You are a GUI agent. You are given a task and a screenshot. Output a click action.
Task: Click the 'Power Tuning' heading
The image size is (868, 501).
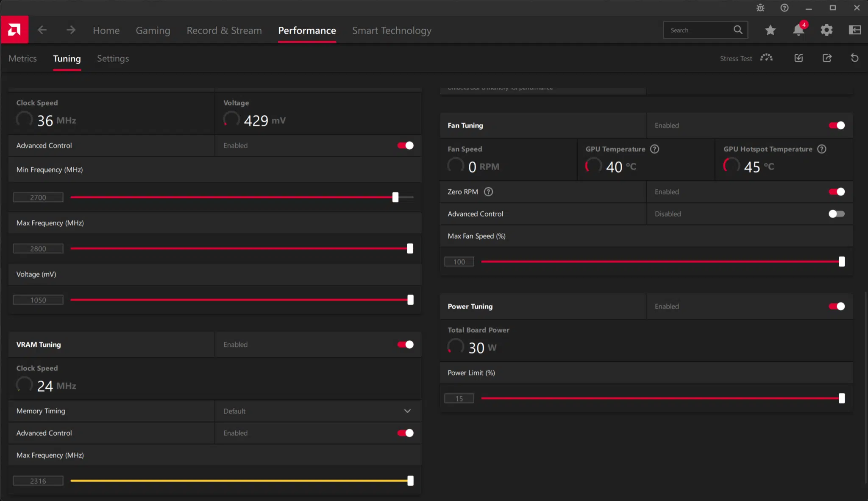pyautogui.click(x=470, y=306)
